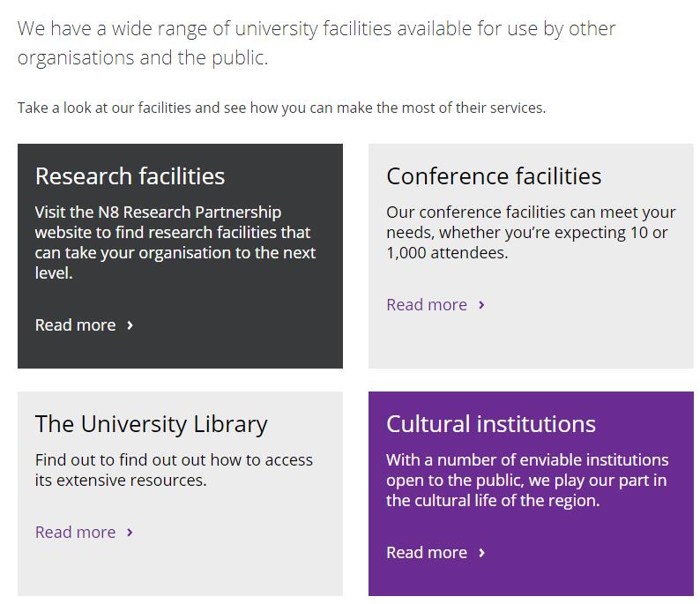This screenshot has width=700, height=604.
Task: Follow Read more under Cultural institutions
Action: point(427,553)
